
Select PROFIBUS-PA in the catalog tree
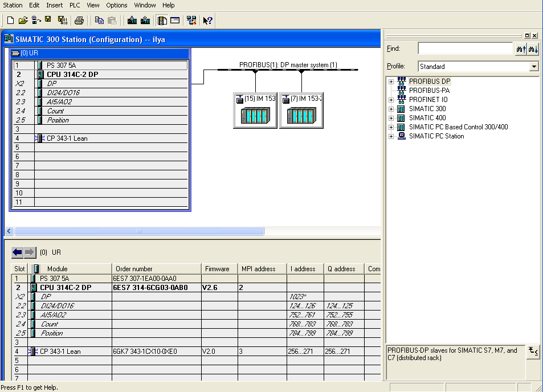[429, 91]
